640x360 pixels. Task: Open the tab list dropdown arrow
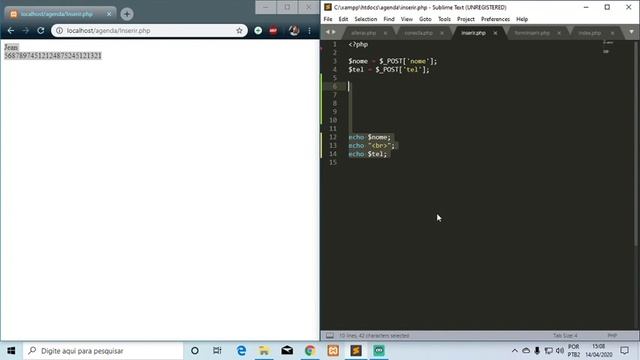pos(631,32)
